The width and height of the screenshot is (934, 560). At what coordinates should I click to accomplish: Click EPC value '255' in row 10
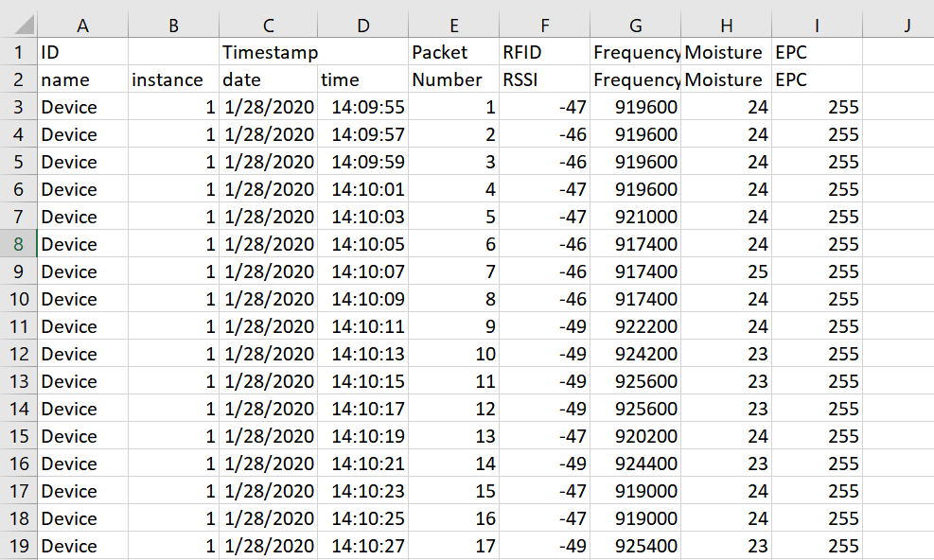click(x=817, y=299)
